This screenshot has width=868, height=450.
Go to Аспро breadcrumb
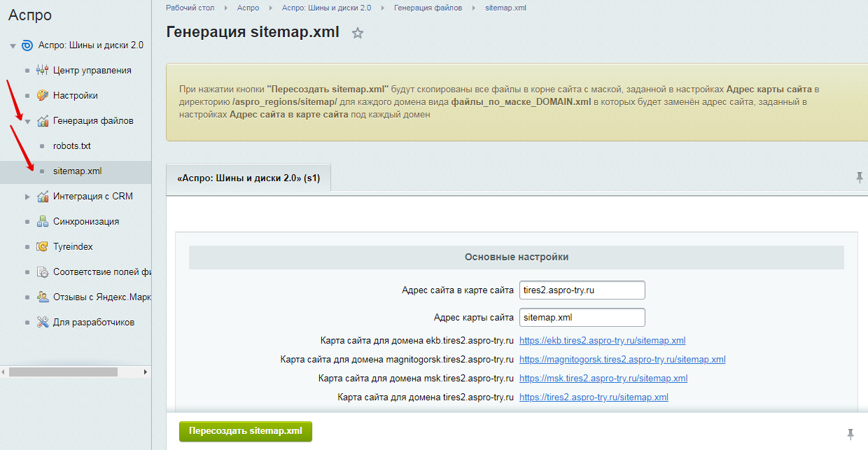(248, 8)
